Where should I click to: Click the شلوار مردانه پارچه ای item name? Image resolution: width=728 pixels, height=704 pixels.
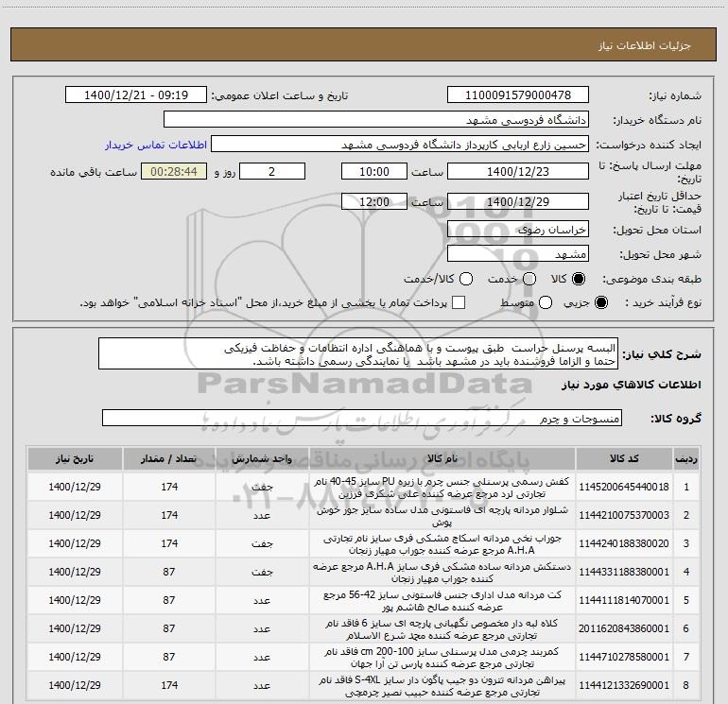442,516
